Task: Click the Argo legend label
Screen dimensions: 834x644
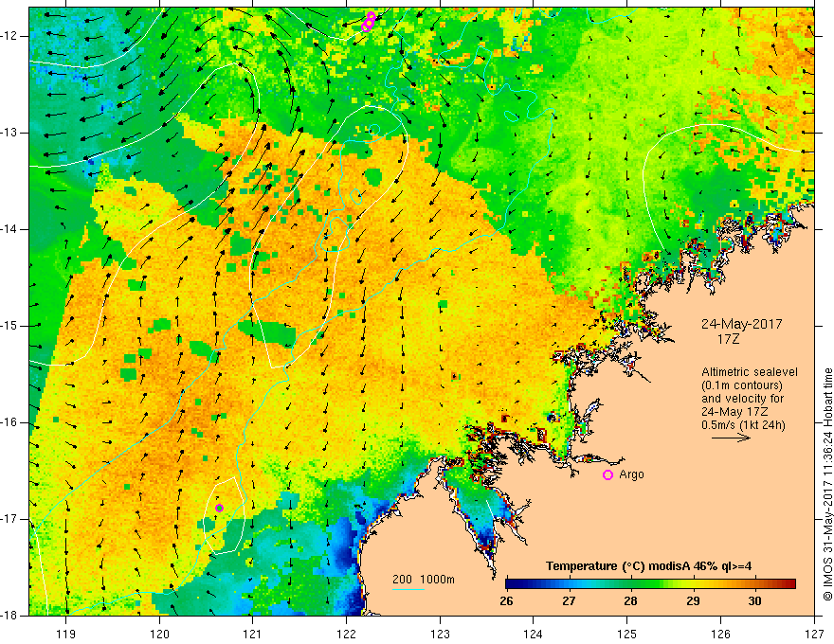Action: [x=631, y=474]
